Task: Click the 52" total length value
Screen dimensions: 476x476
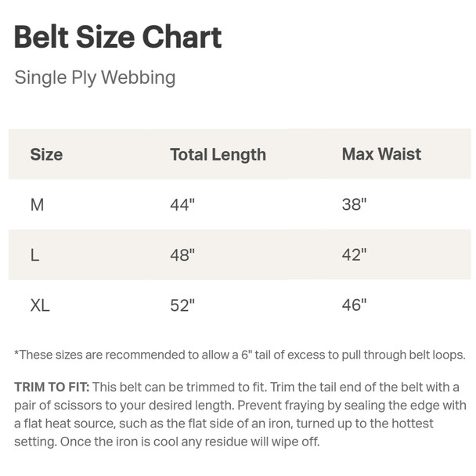Action: (182, 305)
